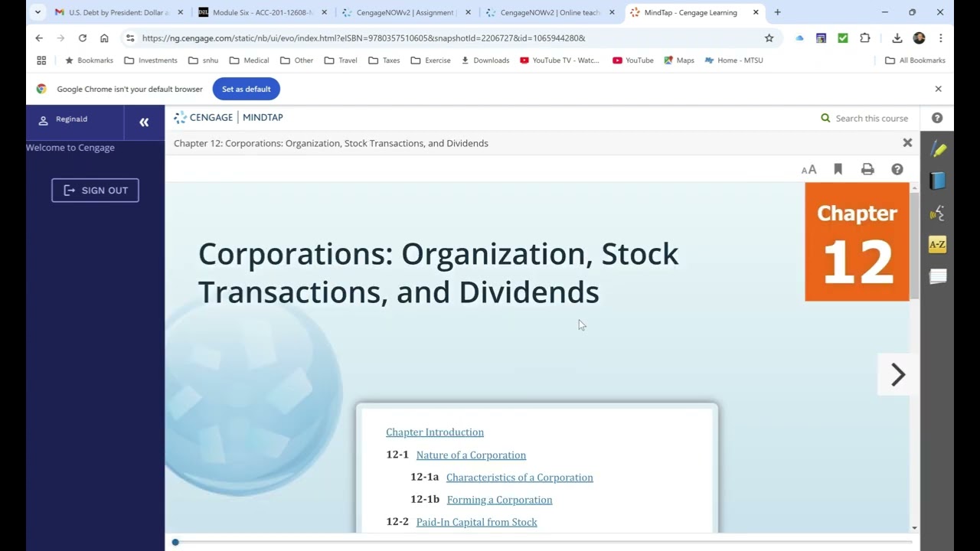Open Nature of a Corporation link
Image resolution: width=980 pixels, height=551 pixels.
coord(471,455)
